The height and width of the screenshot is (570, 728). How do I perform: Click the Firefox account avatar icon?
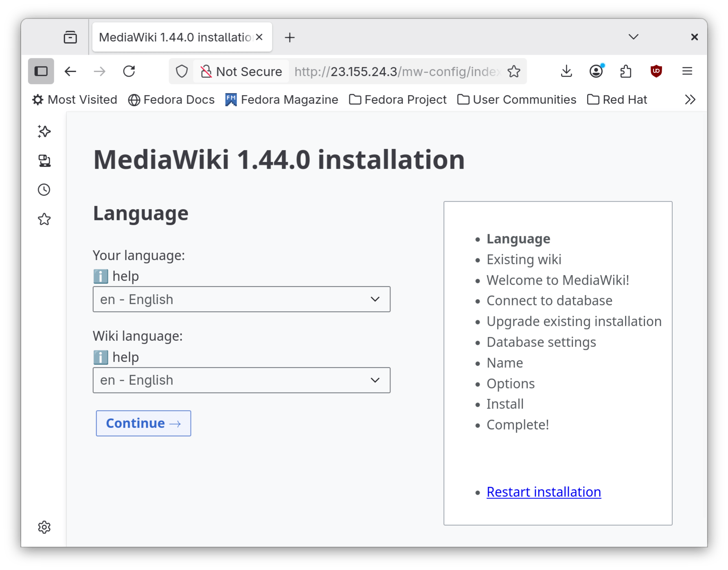596,71
